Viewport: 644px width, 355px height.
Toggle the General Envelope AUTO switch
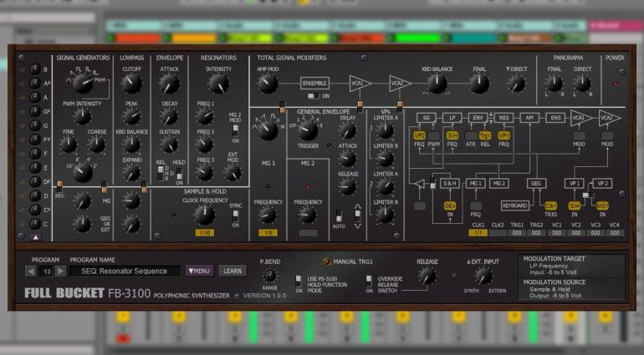coord(339,216)
